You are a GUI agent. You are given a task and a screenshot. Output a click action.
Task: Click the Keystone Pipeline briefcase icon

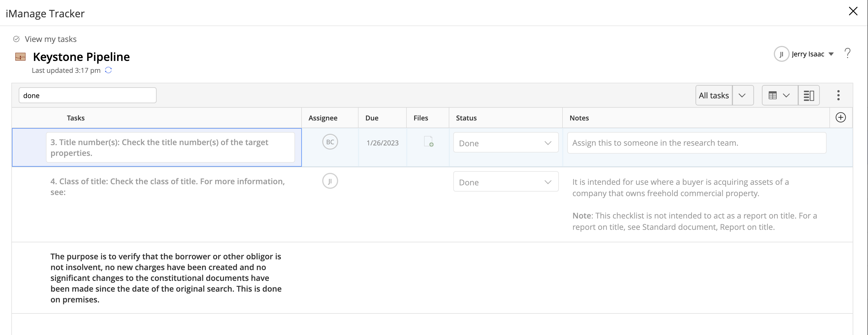pos(20,57)
